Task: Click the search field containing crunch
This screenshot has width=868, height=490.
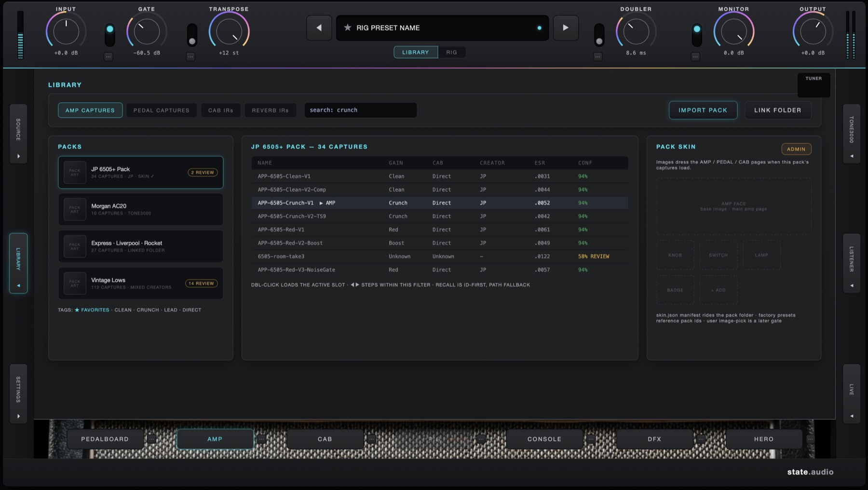Action: [361, 110]
